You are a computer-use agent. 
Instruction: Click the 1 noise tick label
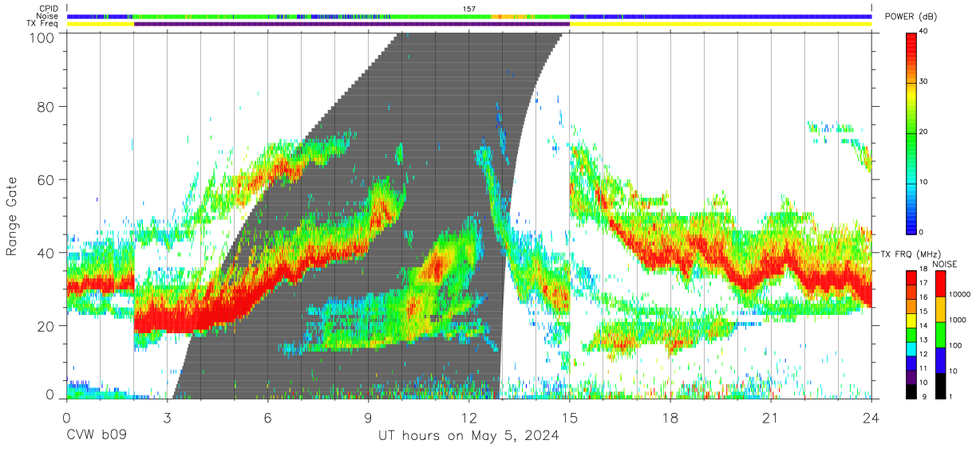(x=952, y=396)
